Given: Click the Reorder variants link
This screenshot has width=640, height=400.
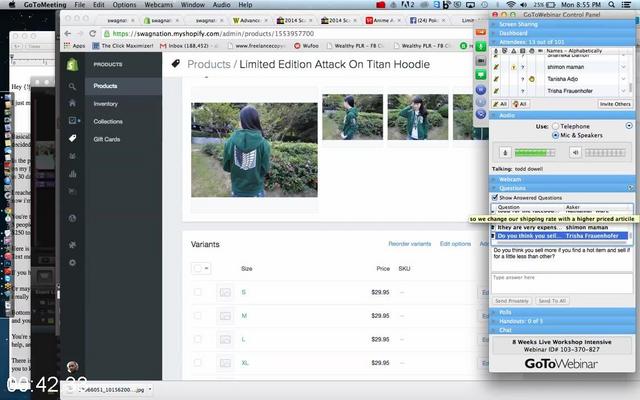Looking at the screenshot, I should [409, 244].
